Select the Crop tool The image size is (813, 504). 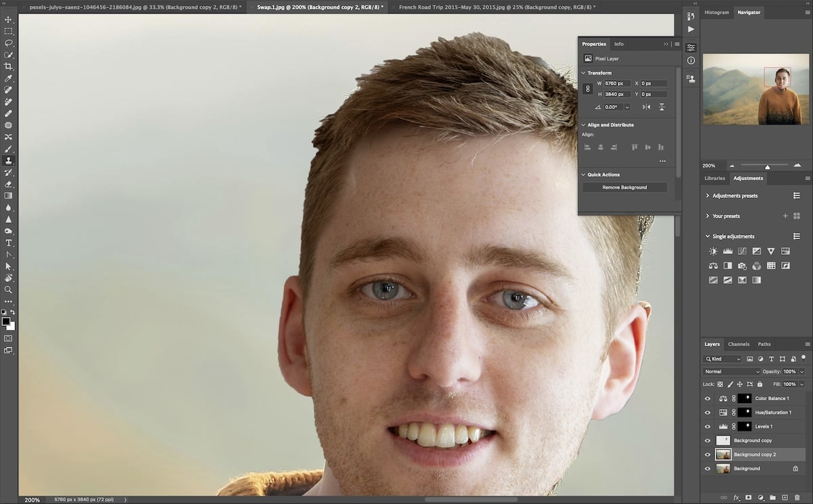tap(9, 66)
